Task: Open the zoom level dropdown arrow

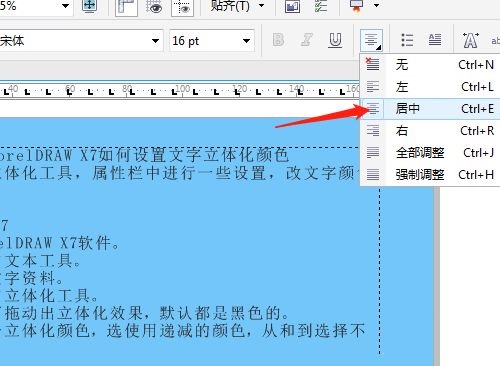Action: pos(65,6)
